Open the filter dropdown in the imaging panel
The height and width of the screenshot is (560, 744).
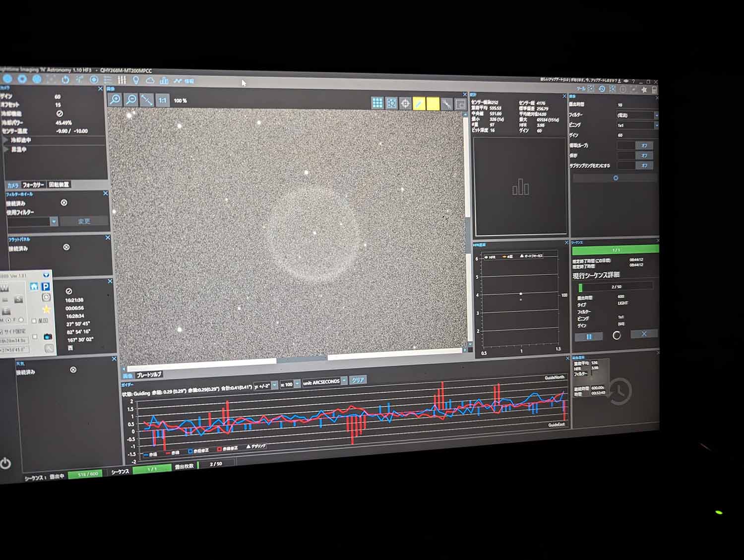tap(637, 115)
